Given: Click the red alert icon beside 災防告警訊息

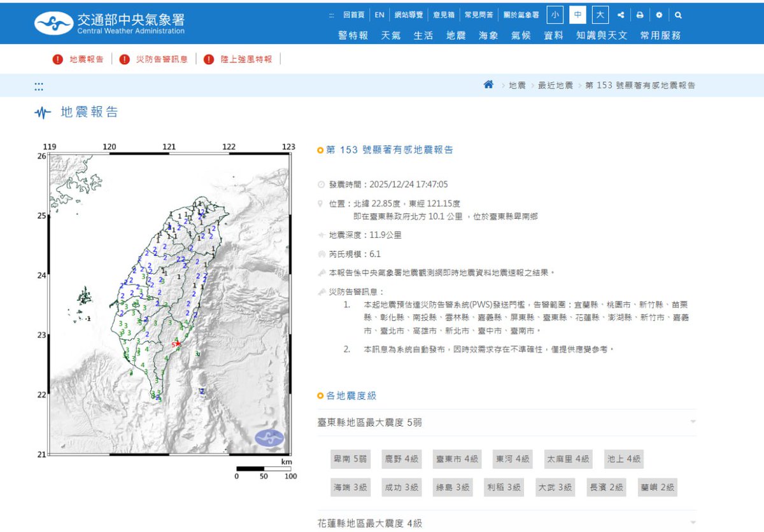Looking at the screenshot, I should [x=124, y=59].
